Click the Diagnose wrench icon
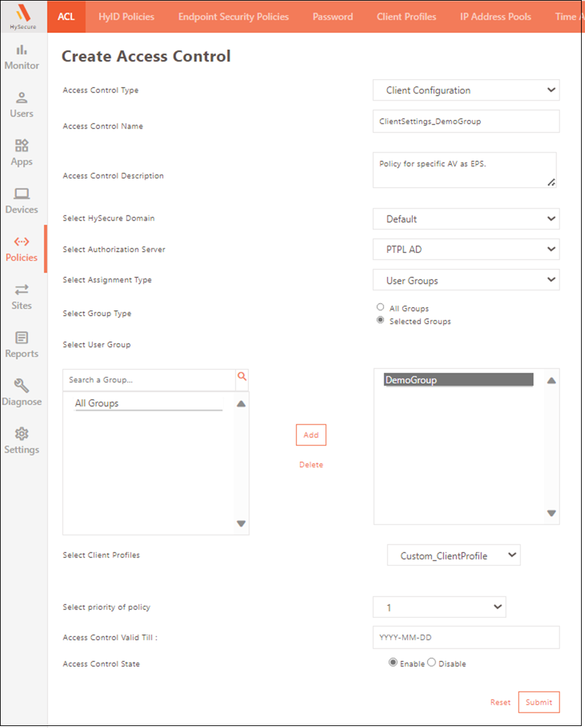 [x=22, y=386]
